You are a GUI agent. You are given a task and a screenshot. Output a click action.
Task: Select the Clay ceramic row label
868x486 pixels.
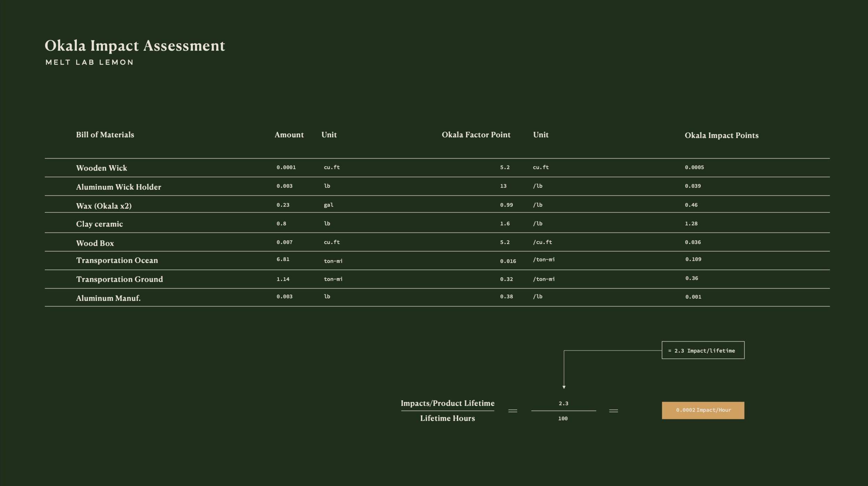tap(99, 224)
